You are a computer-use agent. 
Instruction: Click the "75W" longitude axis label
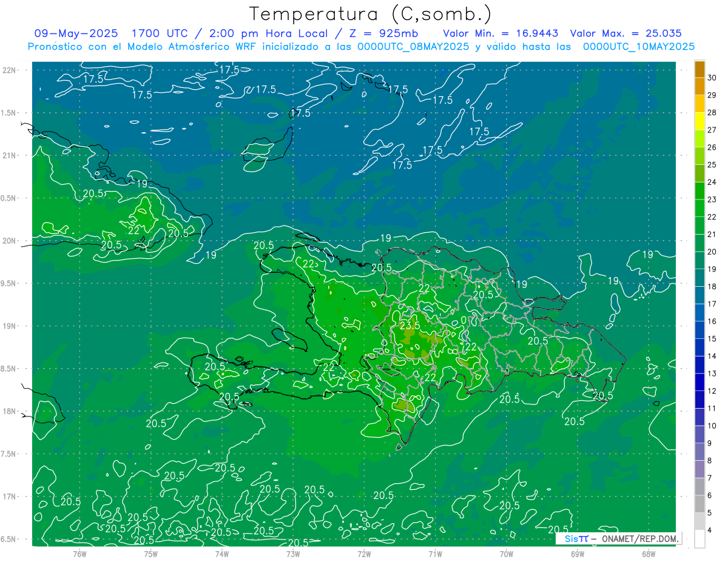[151, 554]
